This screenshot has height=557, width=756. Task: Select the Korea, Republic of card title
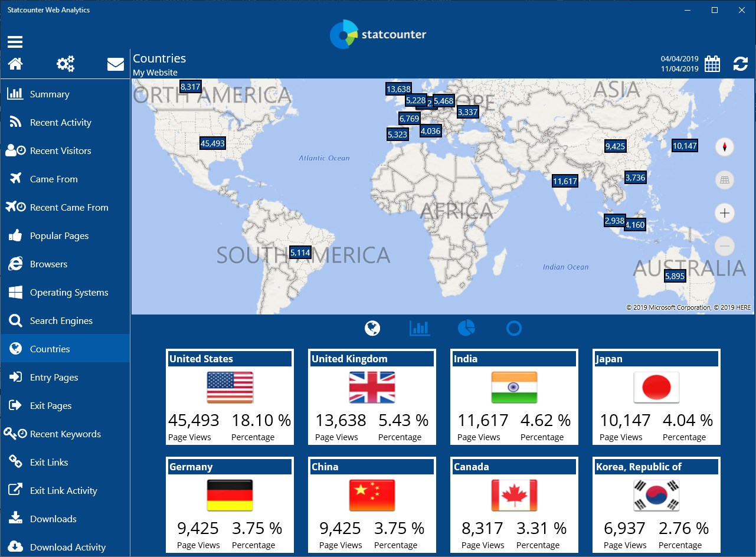point(639,467)
